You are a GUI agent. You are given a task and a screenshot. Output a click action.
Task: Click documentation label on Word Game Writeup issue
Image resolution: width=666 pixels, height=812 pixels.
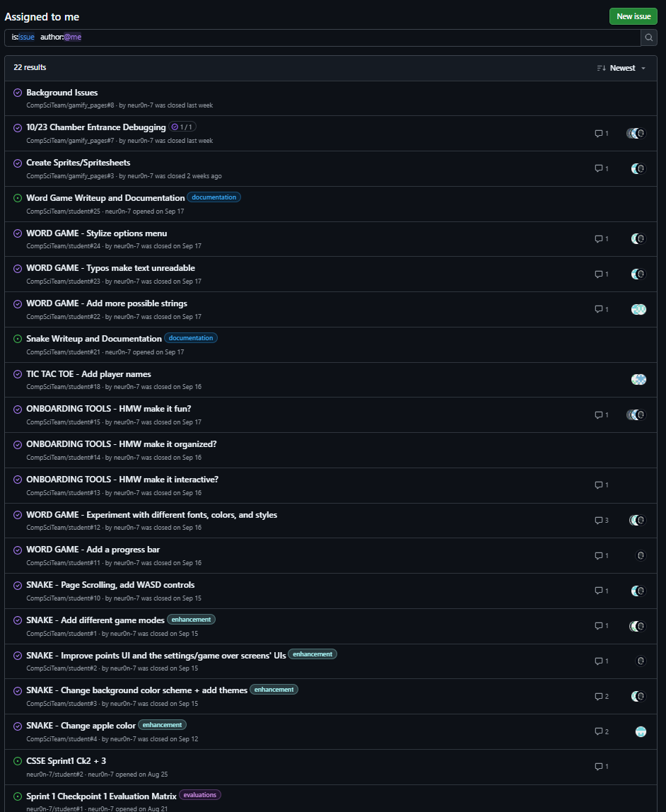[x=214, y=197]
